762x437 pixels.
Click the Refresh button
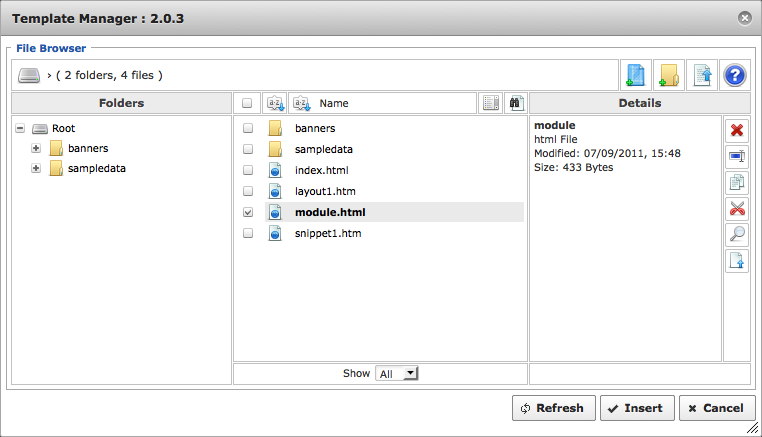click(x=554, y=408)
